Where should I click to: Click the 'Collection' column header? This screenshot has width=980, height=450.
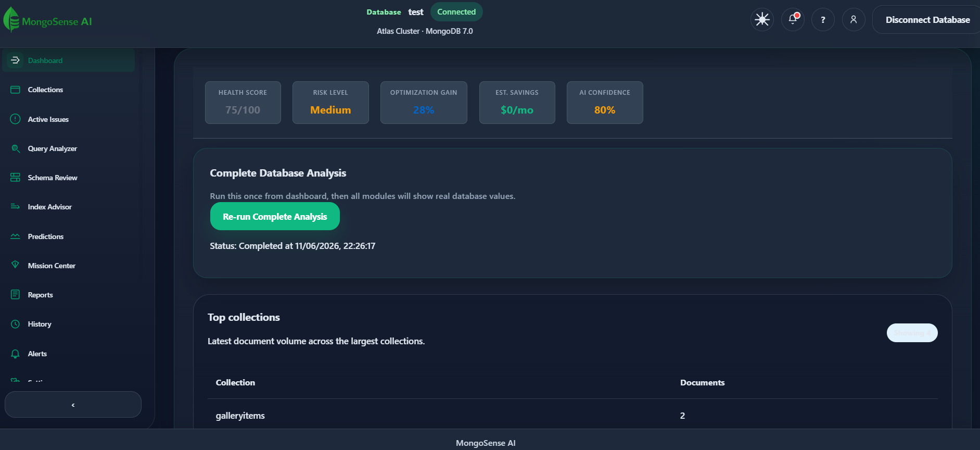coord(235,382)
